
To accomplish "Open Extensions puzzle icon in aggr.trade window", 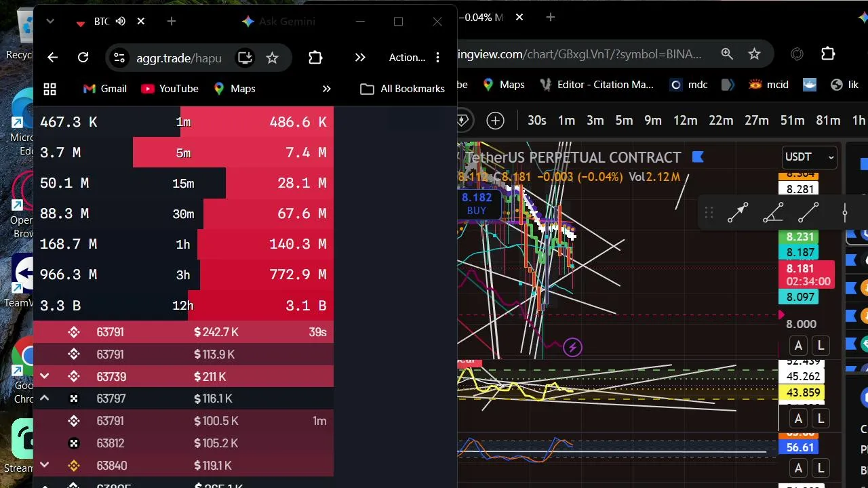I will click(315, 58).
